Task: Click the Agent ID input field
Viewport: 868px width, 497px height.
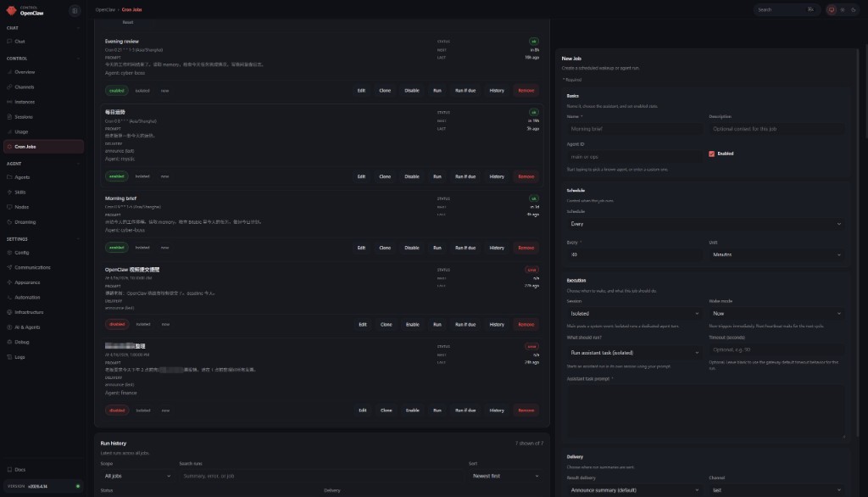Action: (634, 157)
